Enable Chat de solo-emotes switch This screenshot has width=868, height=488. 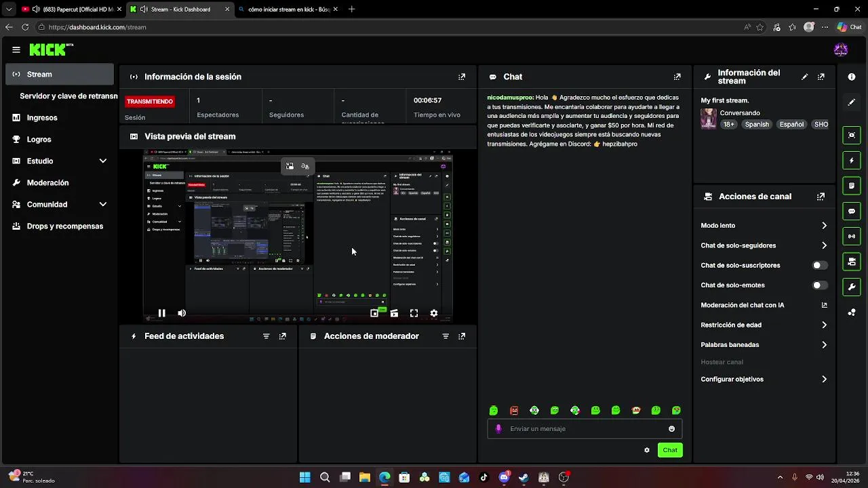pos(820,285)
